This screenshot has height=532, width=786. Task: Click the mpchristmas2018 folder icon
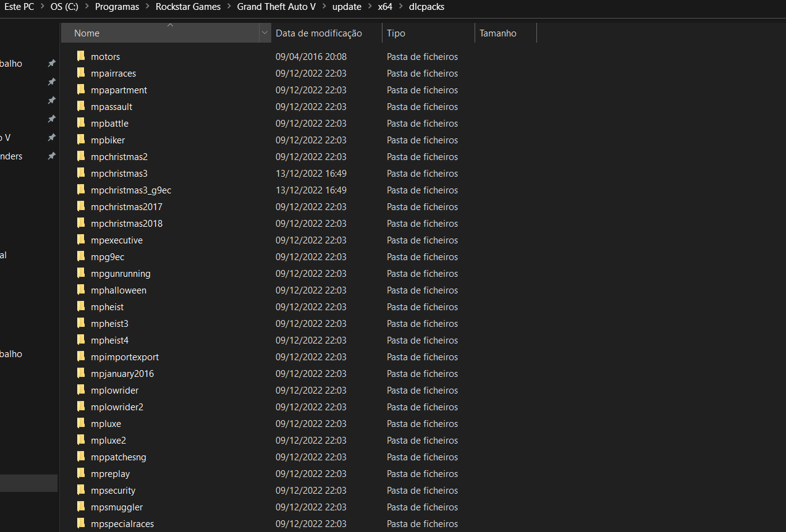(80, 223)
